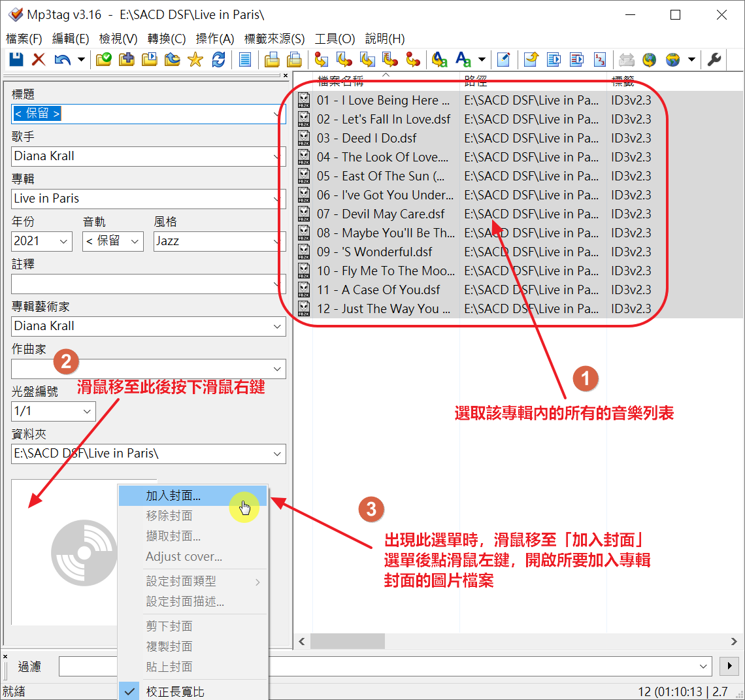
Task: Click the refresh view blue arrows icon
Action: pos(218,59)
